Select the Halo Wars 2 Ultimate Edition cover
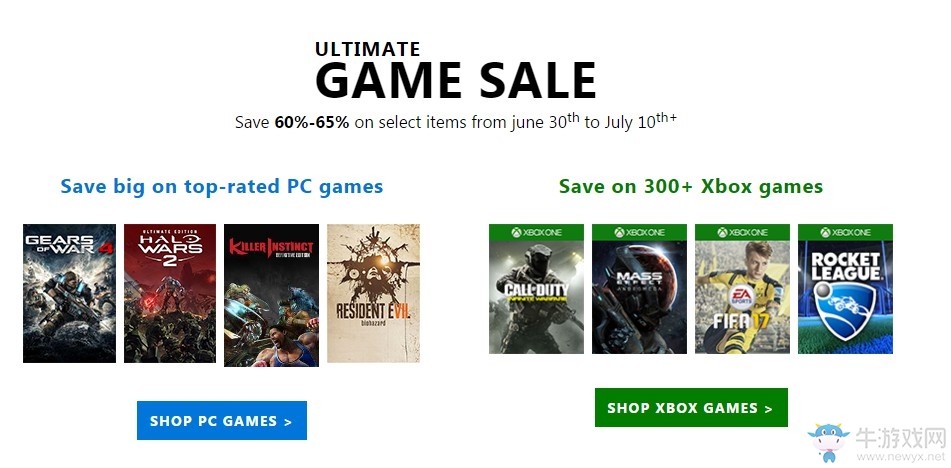This screenshot has height=468, width=951. 170,293
